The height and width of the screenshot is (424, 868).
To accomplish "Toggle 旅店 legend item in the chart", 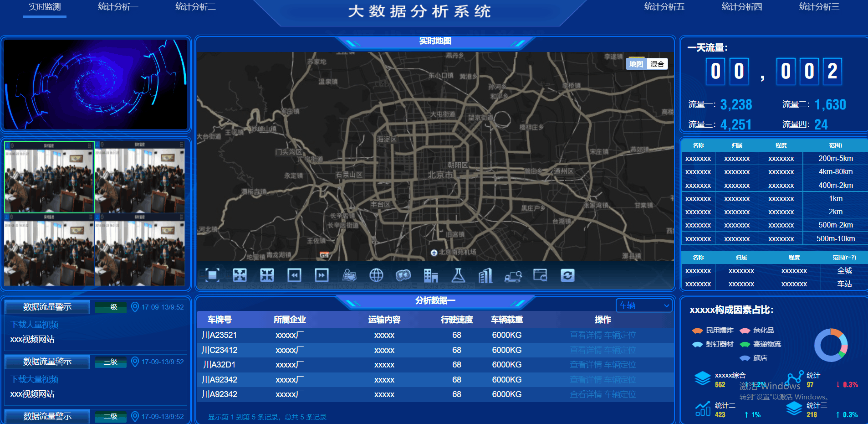I will 754,358.
